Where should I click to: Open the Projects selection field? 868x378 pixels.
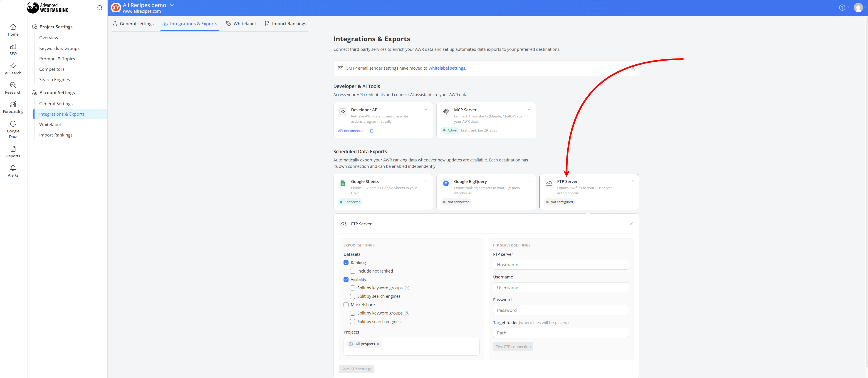click(x=411, y=347)
